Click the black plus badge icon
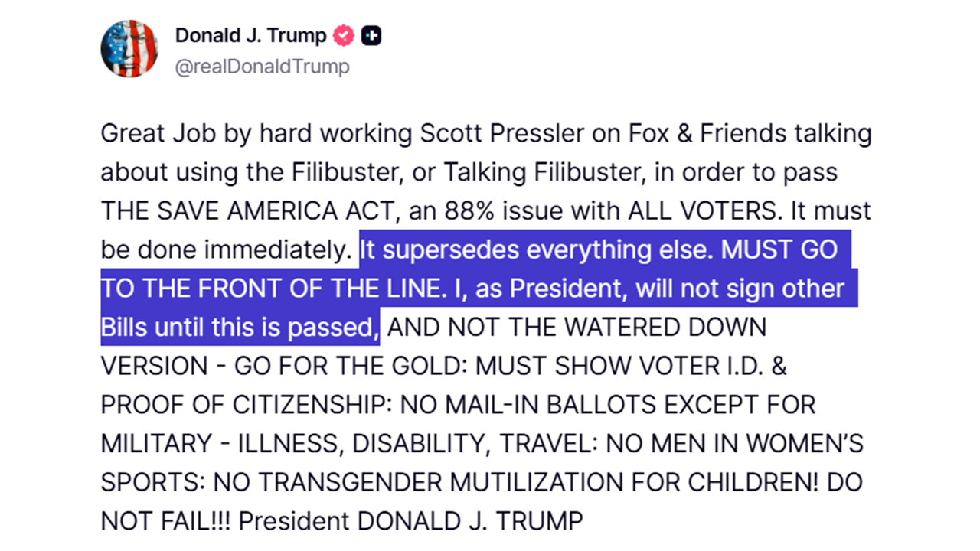980x551 pixels. click(x=371, y=35)
